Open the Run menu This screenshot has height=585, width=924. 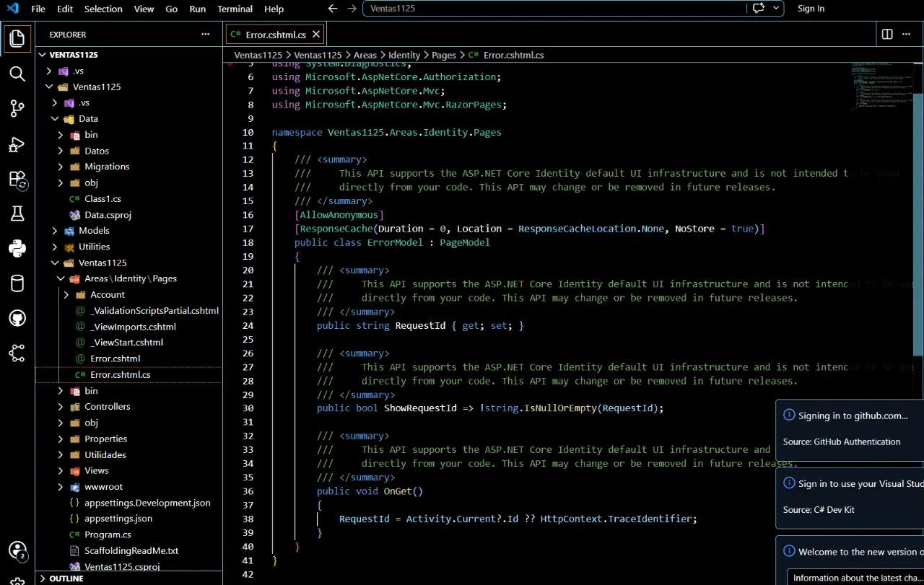coord(197,9)
